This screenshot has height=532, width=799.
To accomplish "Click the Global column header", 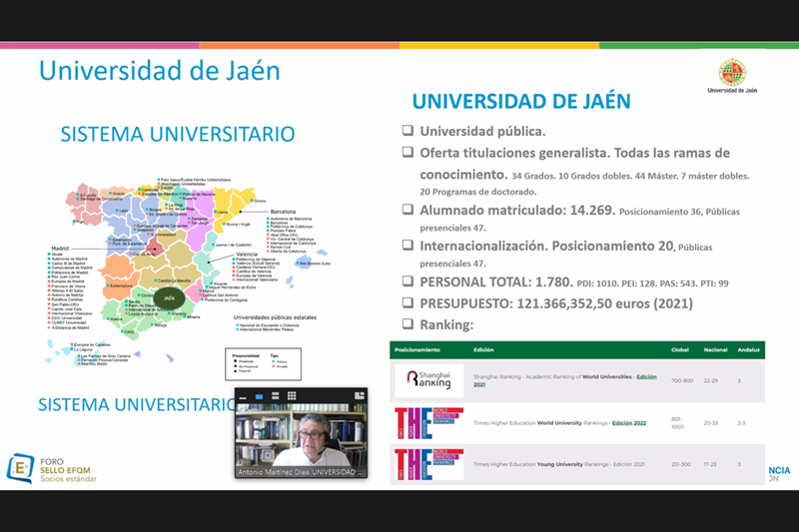I will (680, 349).
